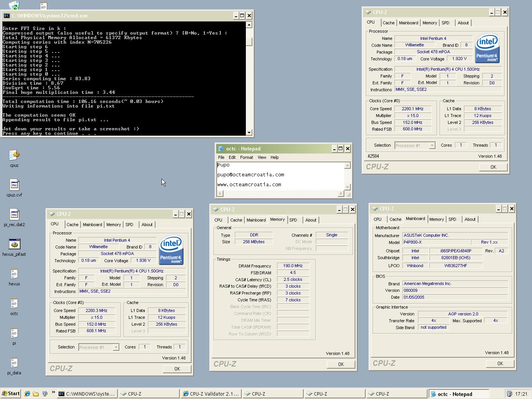The image size is (532, 399).
Task: Click the ASUSTeK Computer INC. manufacturer field
Action: tap(455, 235)
